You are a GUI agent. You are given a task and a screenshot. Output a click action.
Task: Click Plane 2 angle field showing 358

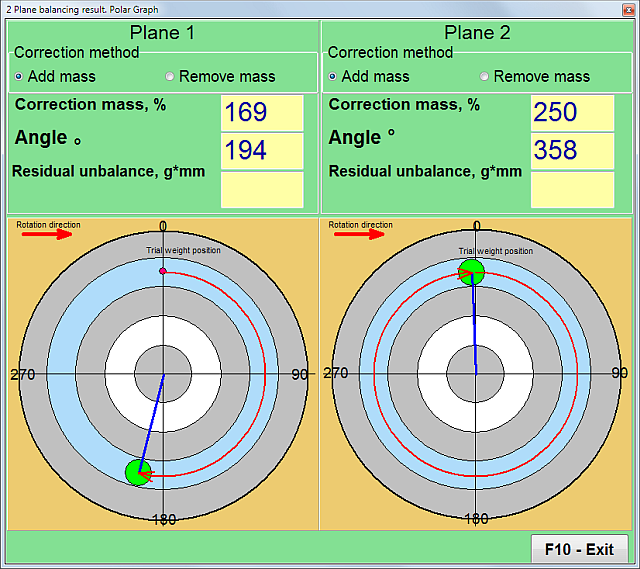point(572,150)
